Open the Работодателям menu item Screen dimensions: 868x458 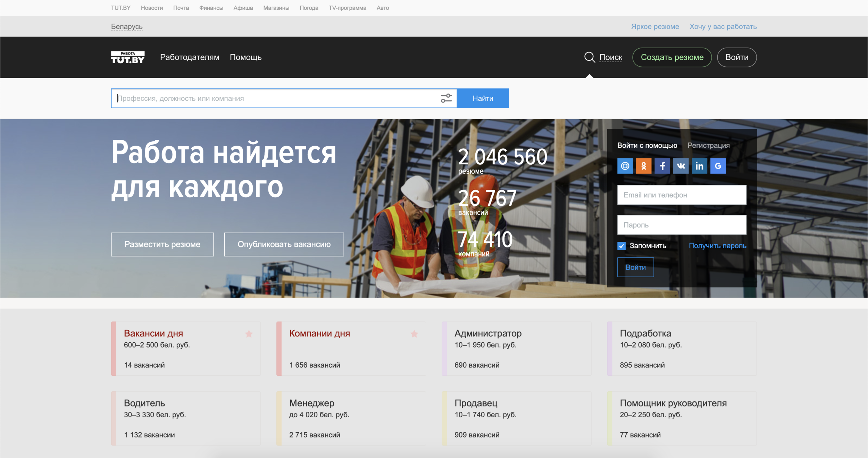(x=190, y=57)
